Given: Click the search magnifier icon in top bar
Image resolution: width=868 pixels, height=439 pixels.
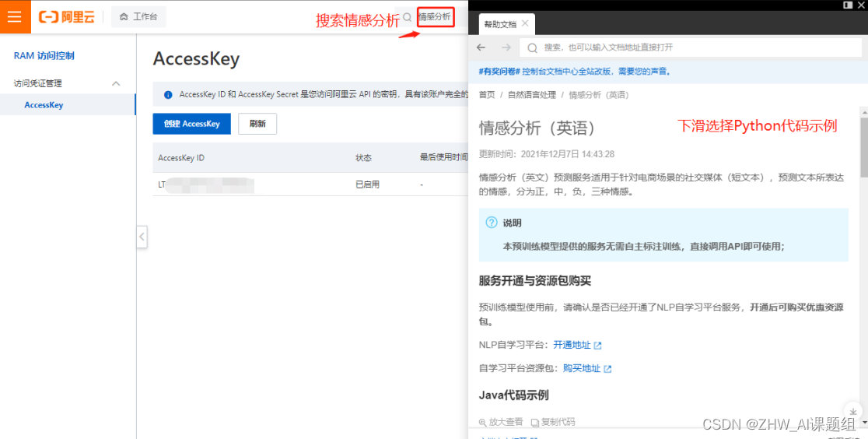Looking at the screenshot, I should click(x=407, y=17).
